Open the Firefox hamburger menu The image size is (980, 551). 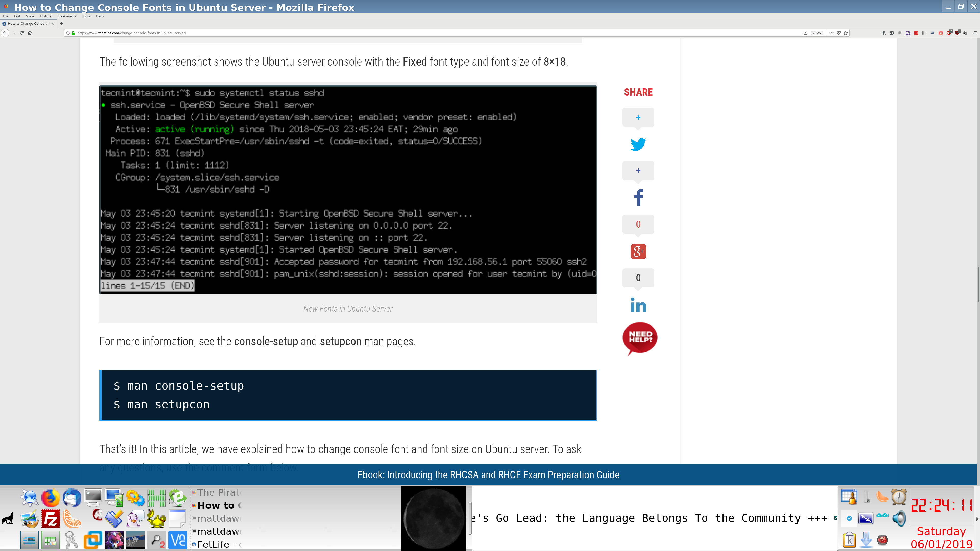[x=975, y=33]
